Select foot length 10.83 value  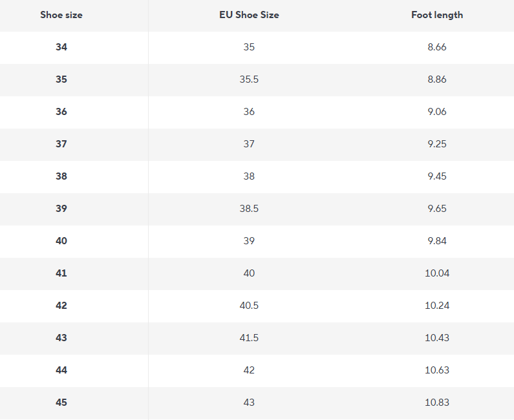437,403
